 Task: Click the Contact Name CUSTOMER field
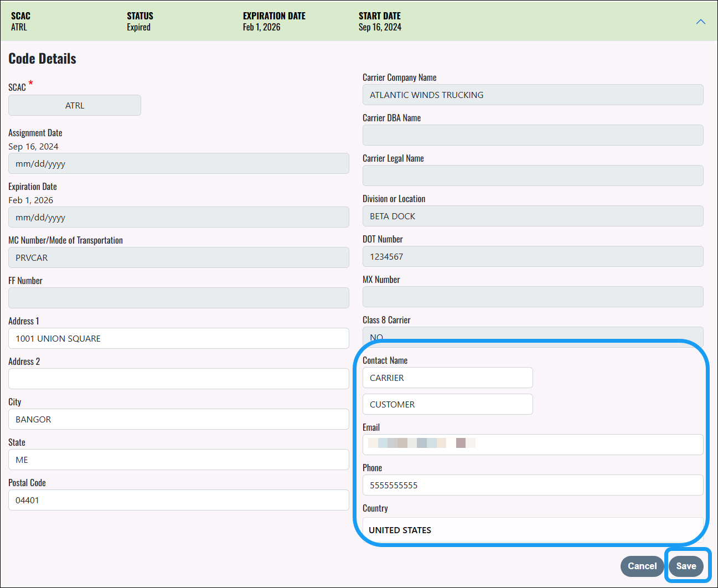447,404
